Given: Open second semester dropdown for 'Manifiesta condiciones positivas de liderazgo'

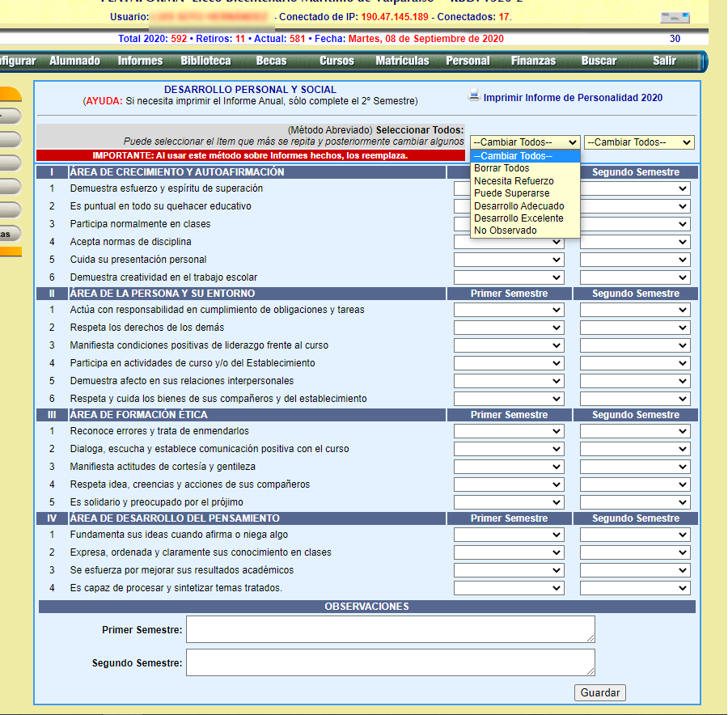Looking at the screenshot, I should point(635,345).
